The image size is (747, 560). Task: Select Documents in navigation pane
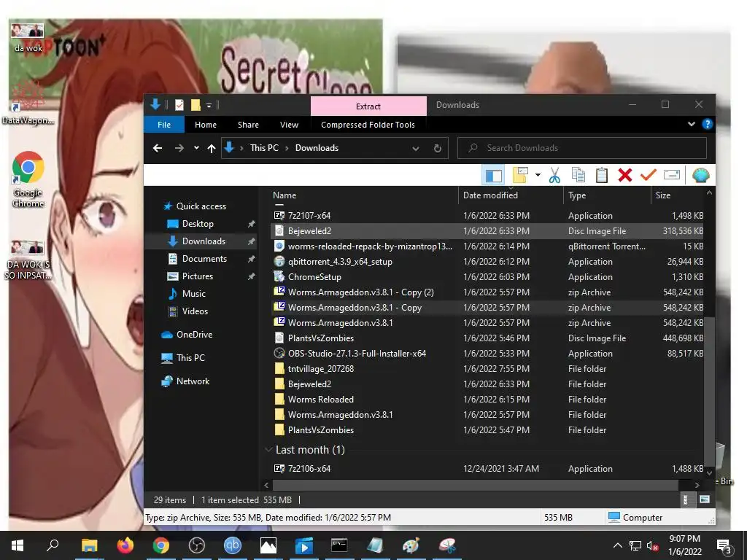[204, 259]
